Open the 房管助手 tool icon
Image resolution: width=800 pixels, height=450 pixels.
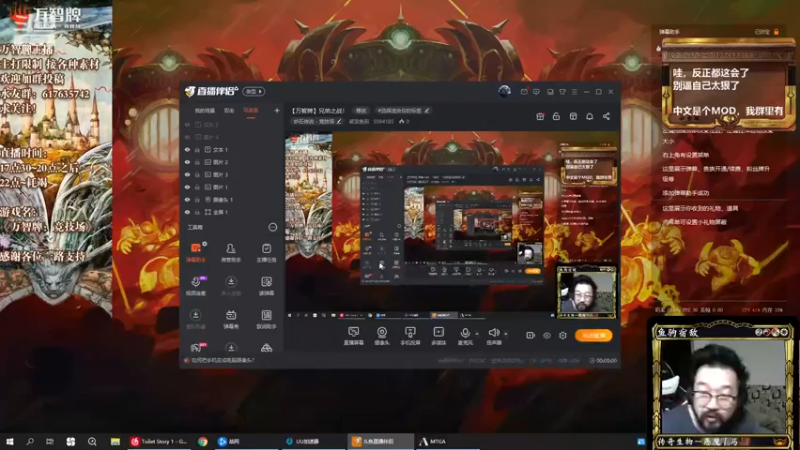pyautogui.click(x=231, y=252)
